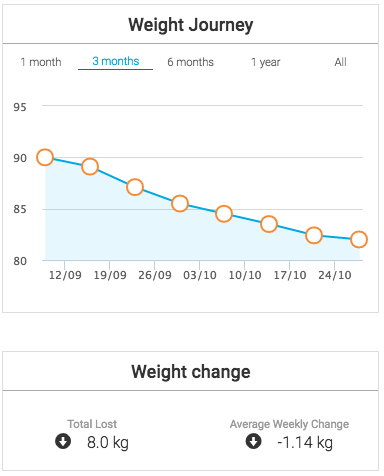
Task: Select the data point before 03/10
Action: pos(180,203)
